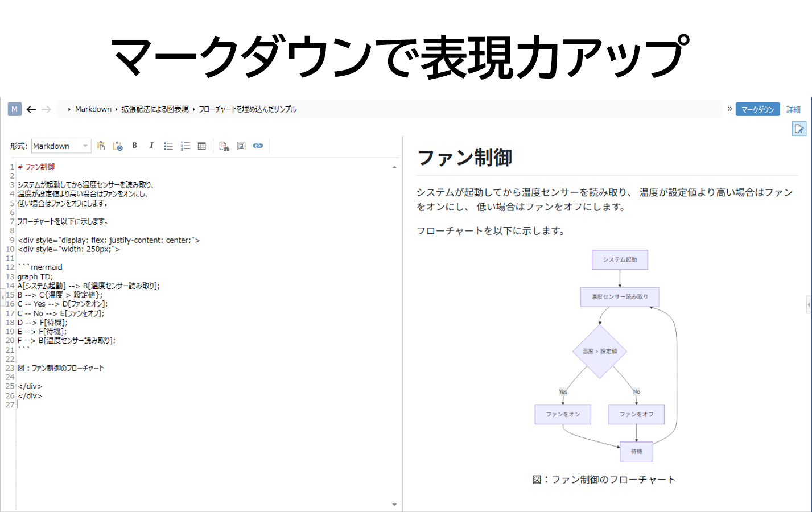Open the 形式 Markdown format dropdown

click(x=61, y=146)
